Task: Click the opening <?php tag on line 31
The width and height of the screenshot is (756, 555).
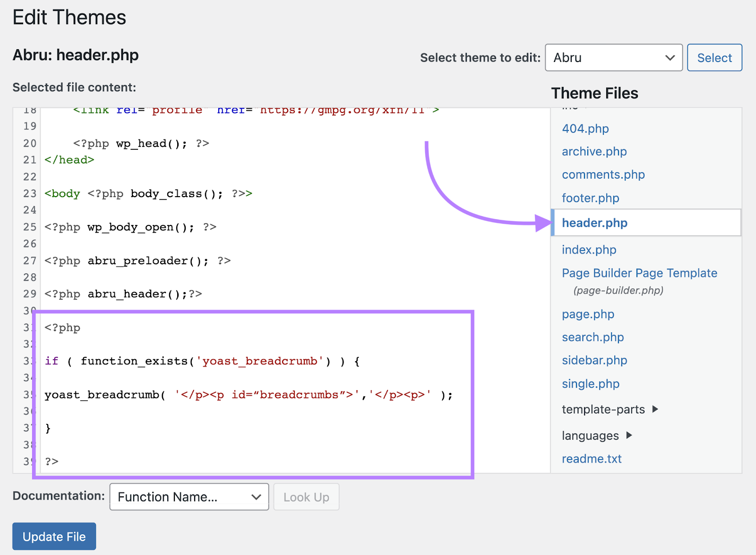Action: (x=62, y=328)
